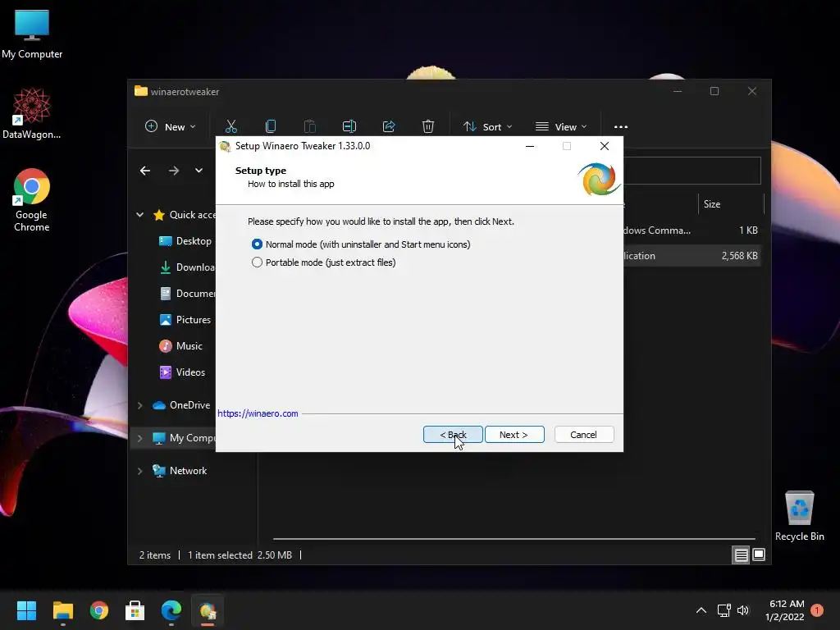Open Pictures in the navigation pane
This screenshot has height=630, width=840.
point(185,320)
